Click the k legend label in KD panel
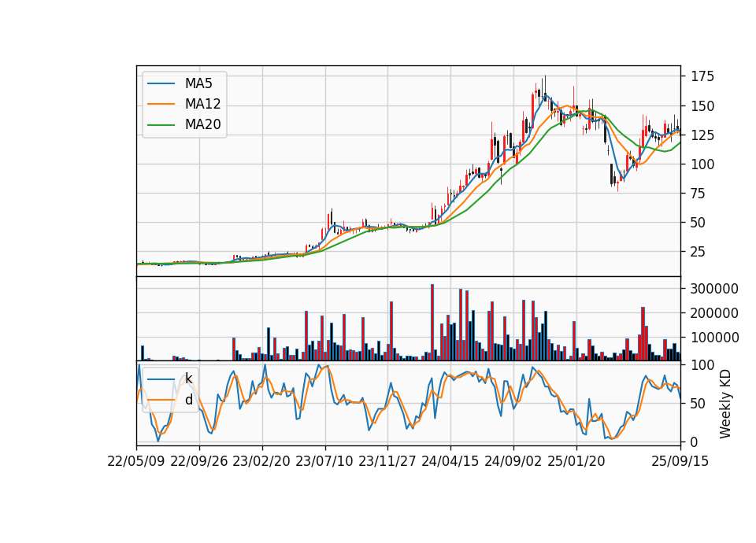 (188, 379)
